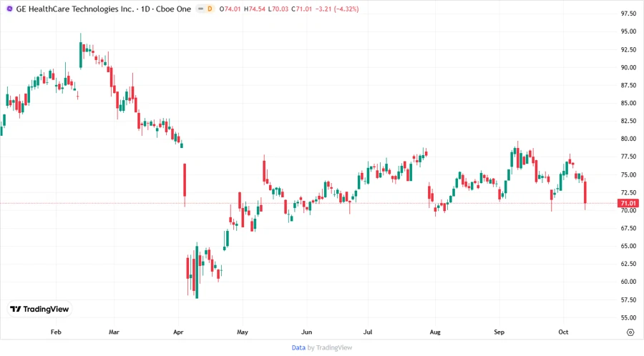Click the TradingView logo watermark
Viewport: 644px width, 356px height.
(x=39, y=309)
